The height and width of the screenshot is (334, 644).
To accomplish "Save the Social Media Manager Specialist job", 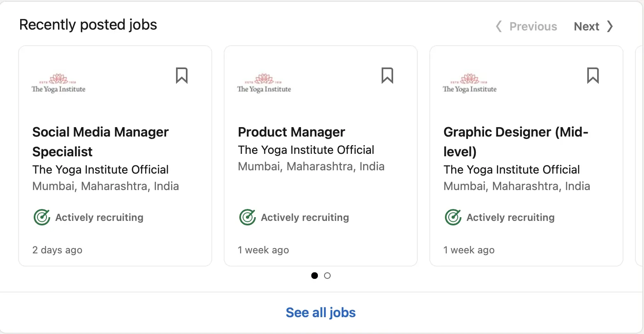I will point(182,76).
